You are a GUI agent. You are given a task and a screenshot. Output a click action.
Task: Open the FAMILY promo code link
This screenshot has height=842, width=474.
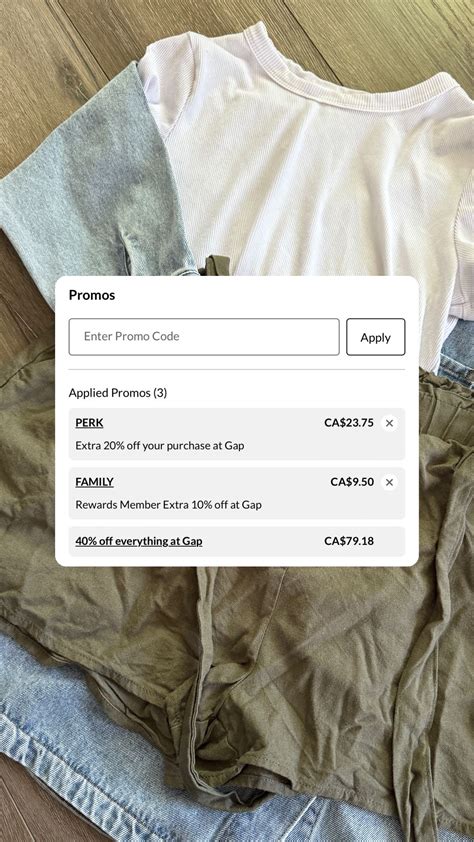point(94,482)
